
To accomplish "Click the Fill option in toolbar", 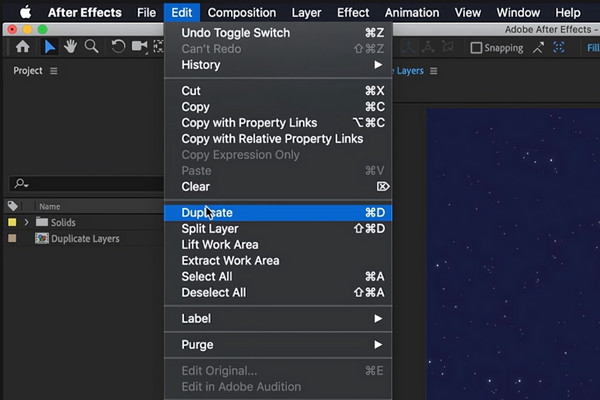I will point(593,48).
